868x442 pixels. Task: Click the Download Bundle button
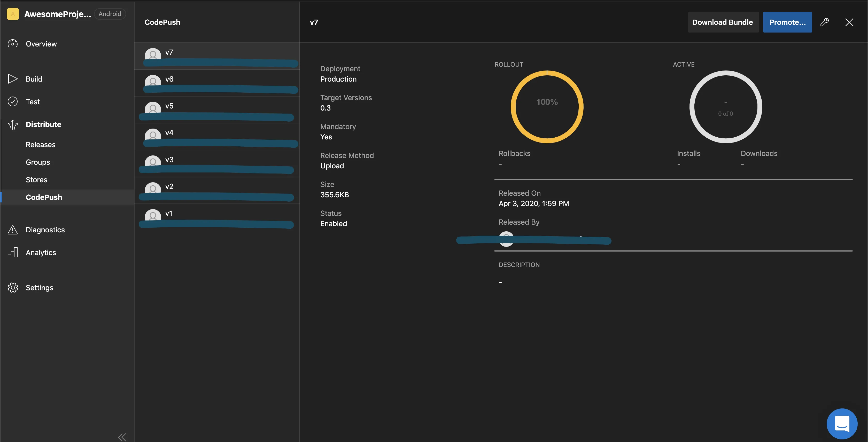[723, 22]
